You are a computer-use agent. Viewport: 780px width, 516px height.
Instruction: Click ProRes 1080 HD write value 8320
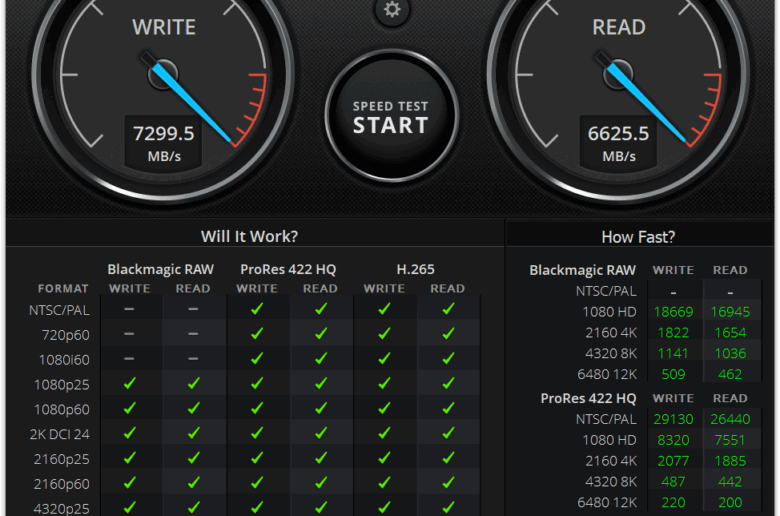(674, 440)
